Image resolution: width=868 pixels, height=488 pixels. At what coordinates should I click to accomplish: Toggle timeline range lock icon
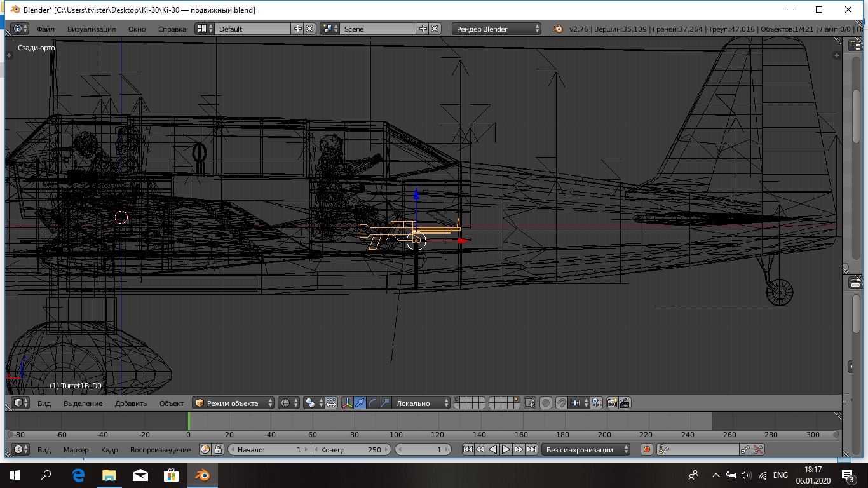pyautogui.click(x=218, y=449)
